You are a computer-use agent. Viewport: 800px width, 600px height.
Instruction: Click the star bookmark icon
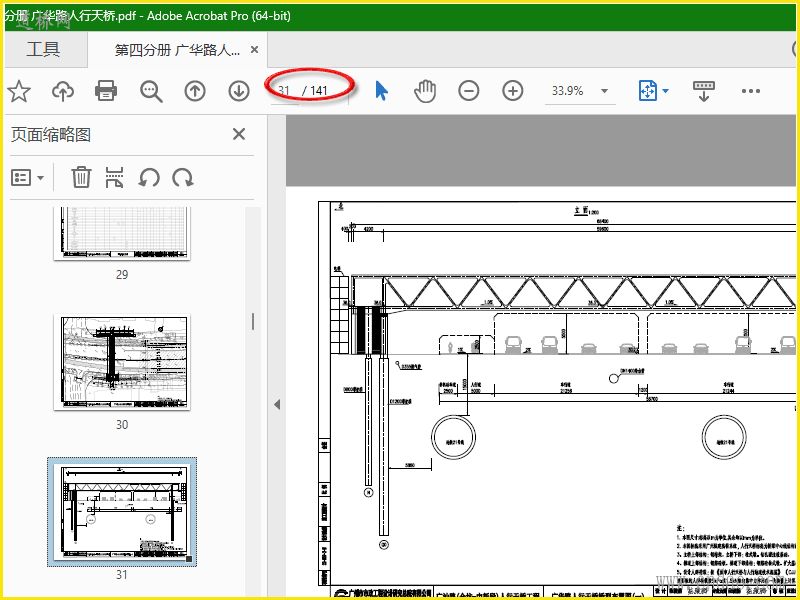(19, 91)
